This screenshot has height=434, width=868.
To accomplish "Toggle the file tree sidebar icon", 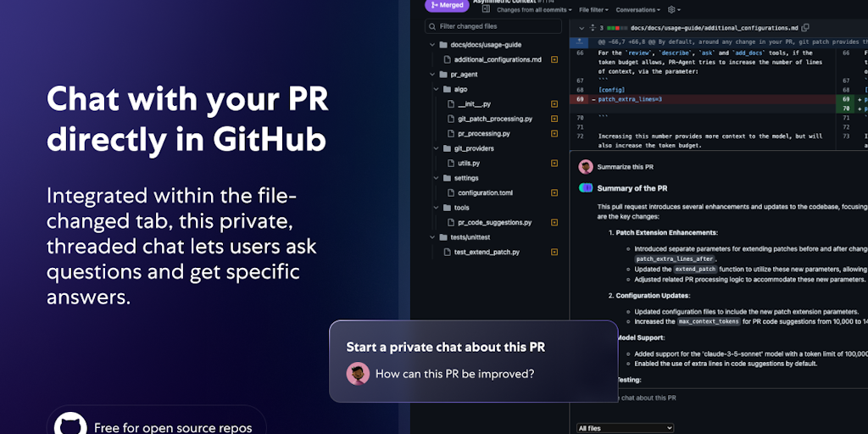I will coord(486,9).
